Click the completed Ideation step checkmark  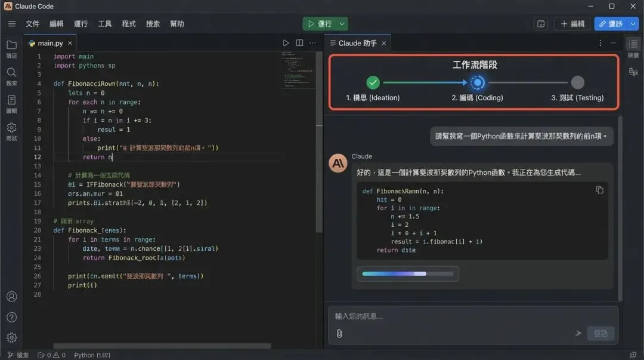point(373,83)
